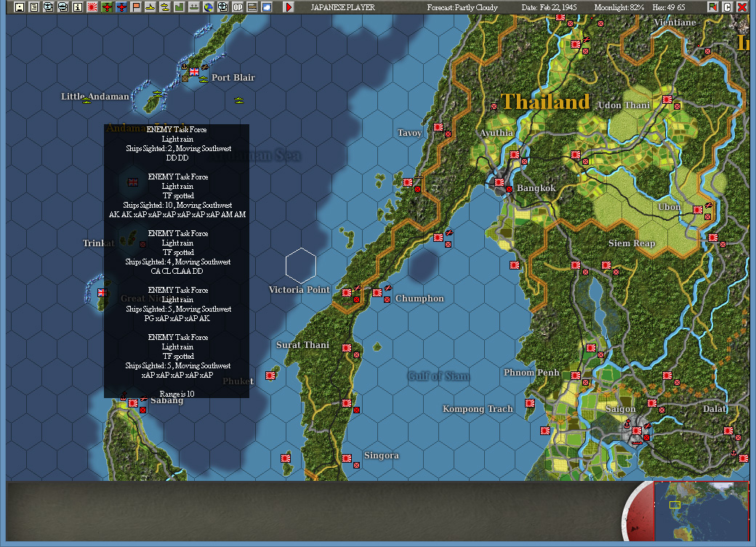Click the yellow warship toolbar icon
The image size is (756, 547).
149,7
